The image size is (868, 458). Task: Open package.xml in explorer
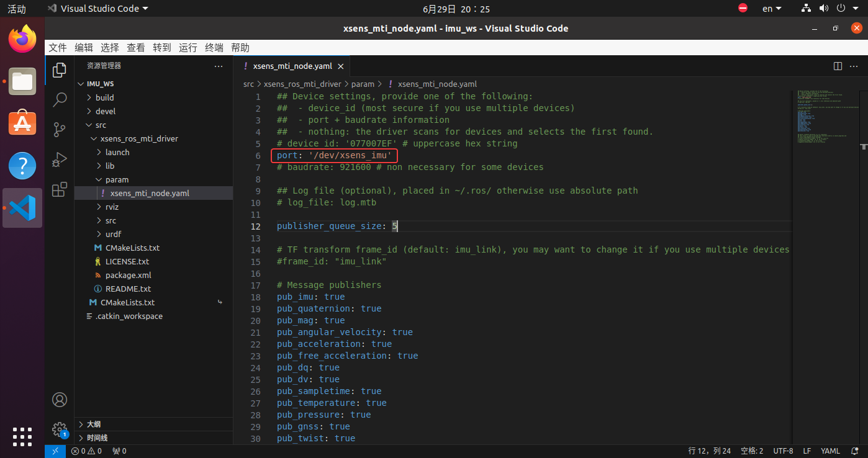[x=153, y=275]
